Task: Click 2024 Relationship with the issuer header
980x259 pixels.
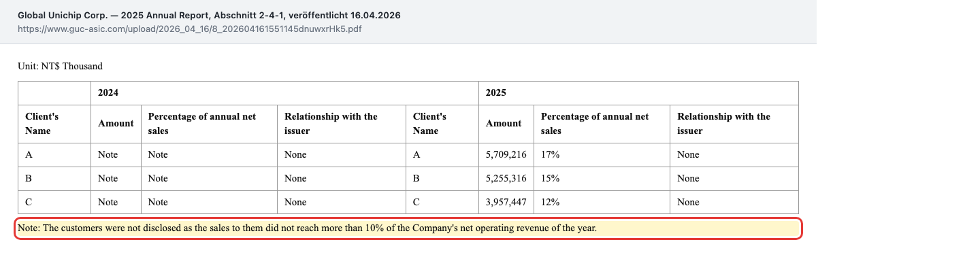Action: click(341, 124)
